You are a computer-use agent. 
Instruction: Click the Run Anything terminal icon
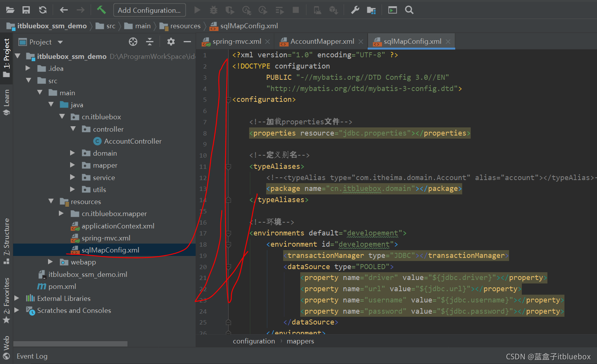392,10
